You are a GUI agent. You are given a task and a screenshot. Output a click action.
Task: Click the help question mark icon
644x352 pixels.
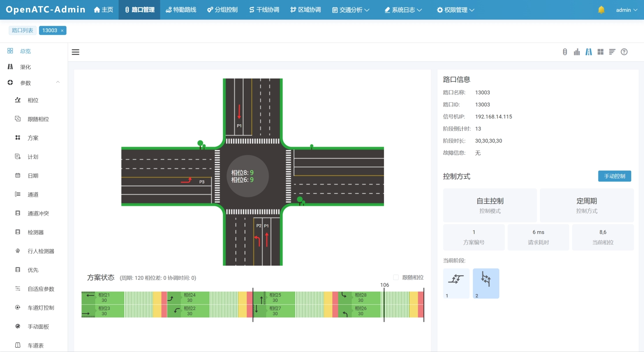coord(624,52)
